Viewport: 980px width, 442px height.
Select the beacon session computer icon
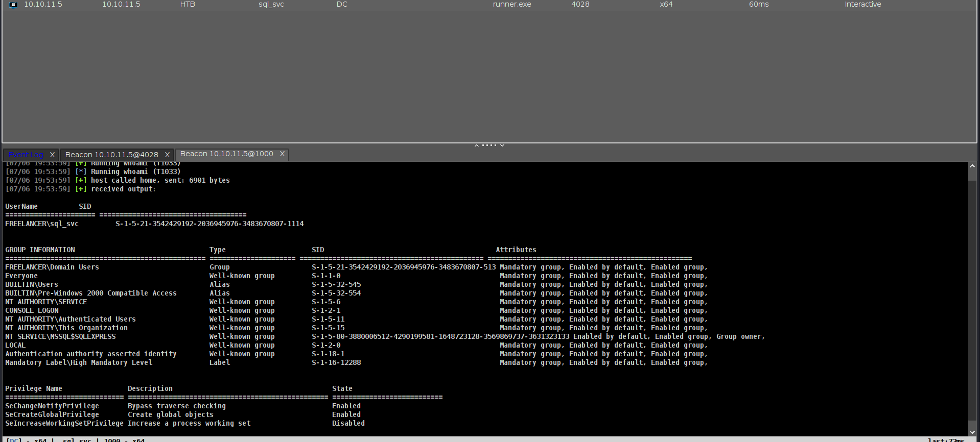coord(13,5)
